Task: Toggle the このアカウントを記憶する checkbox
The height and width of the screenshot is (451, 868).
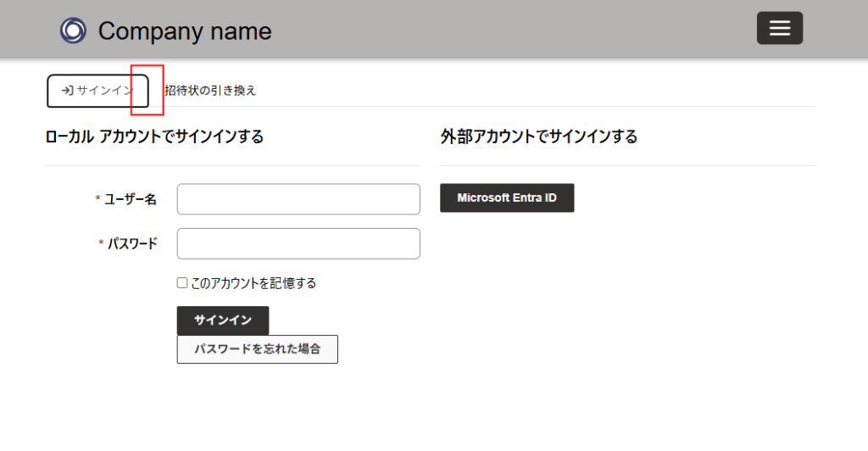Action: click(182, 283)
